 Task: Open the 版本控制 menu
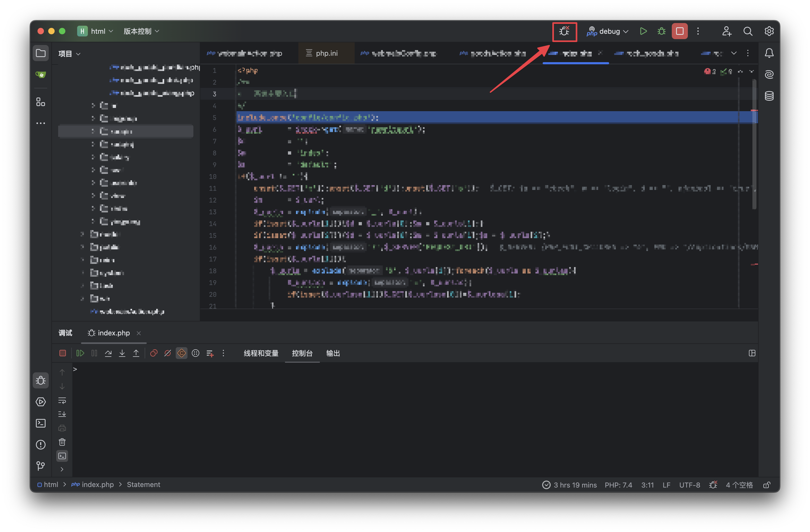click(x=141, y=31)
